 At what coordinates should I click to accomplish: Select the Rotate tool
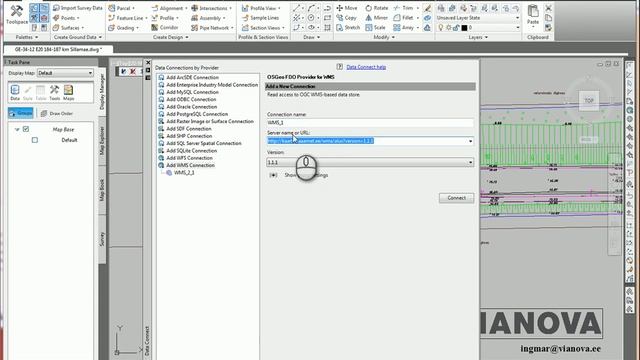tap(376, 8)
